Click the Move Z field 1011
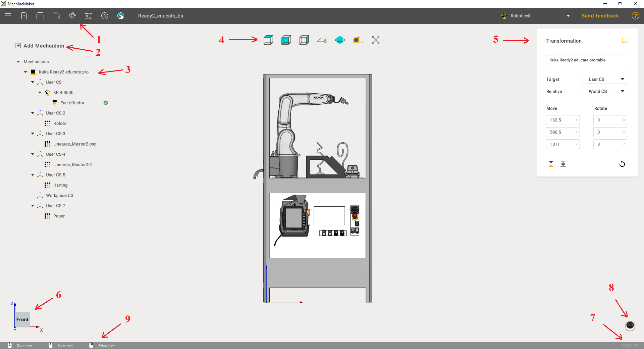644x349 pixels. pos(563,144)
